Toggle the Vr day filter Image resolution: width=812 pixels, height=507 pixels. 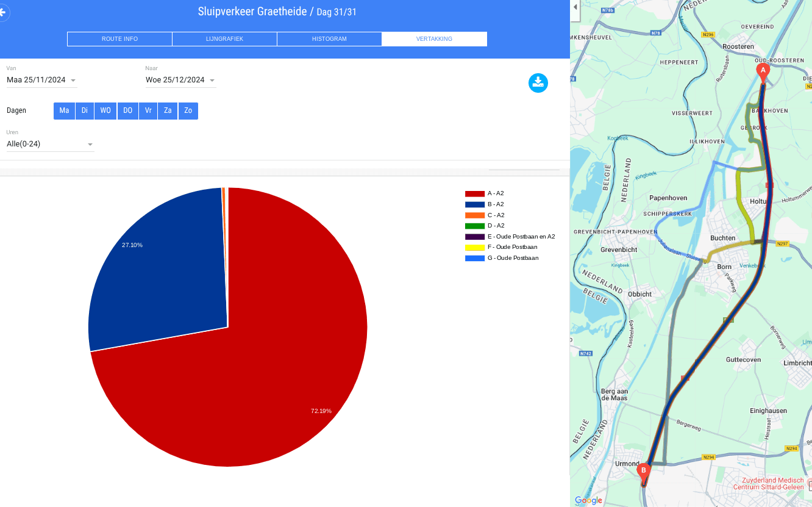(x=148, y=111)
